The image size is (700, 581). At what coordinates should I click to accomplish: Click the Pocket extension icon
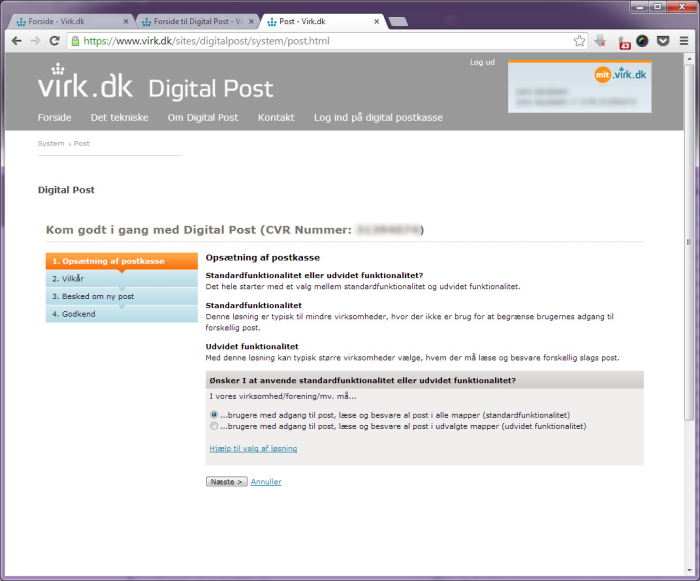click(x=663, y=41)
